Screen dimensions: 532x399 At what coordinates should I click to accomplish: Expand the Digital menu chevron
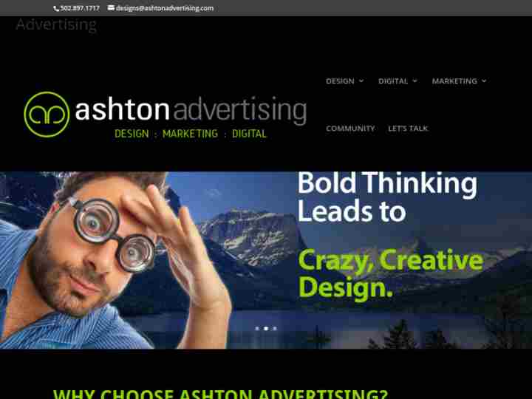pyautogui.click(x=415, y=81)
